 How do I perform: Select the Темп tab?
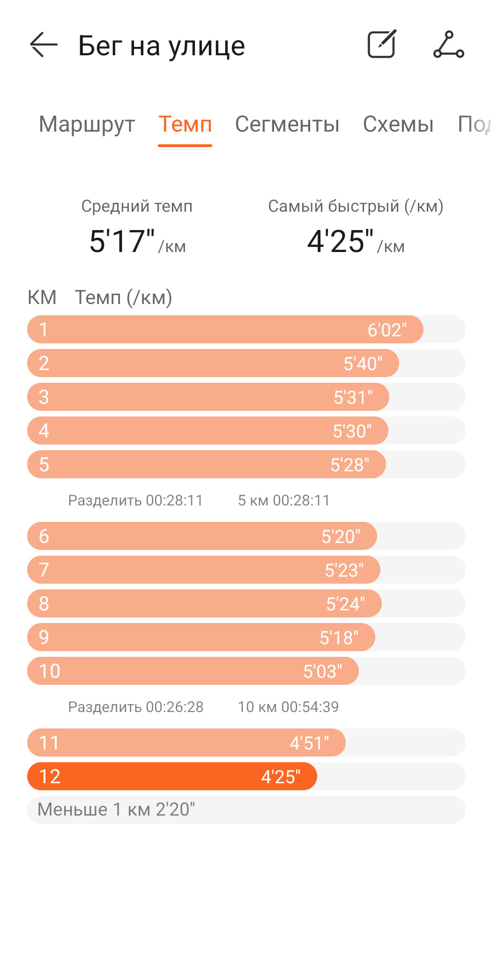coord(185,124)
